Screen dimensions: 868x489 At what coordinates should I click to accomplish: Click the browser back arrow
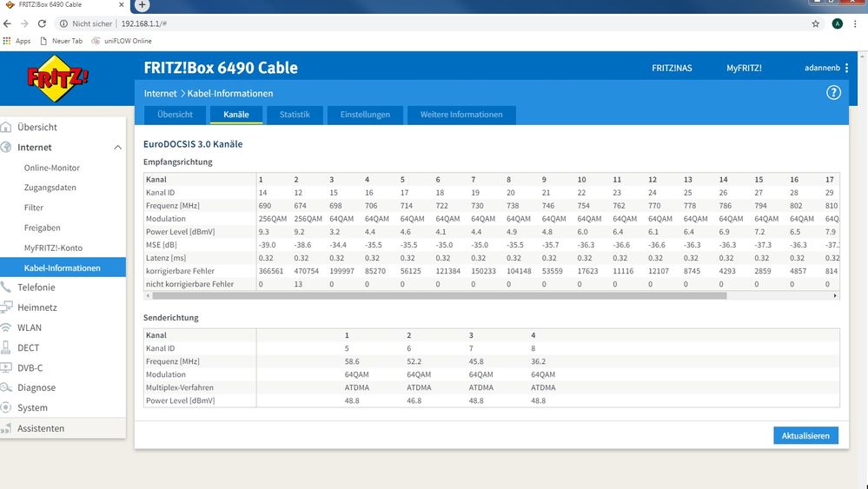coord(7,23)
